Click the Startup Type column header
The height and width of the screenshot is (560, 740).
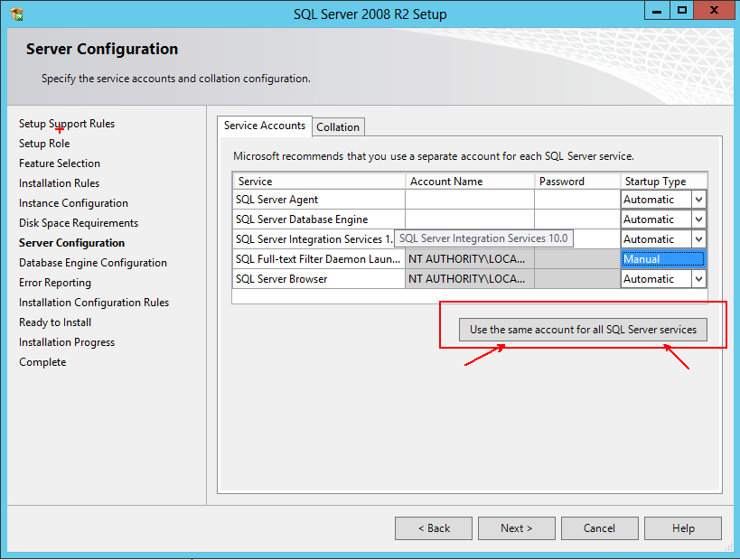click(663, 182)
